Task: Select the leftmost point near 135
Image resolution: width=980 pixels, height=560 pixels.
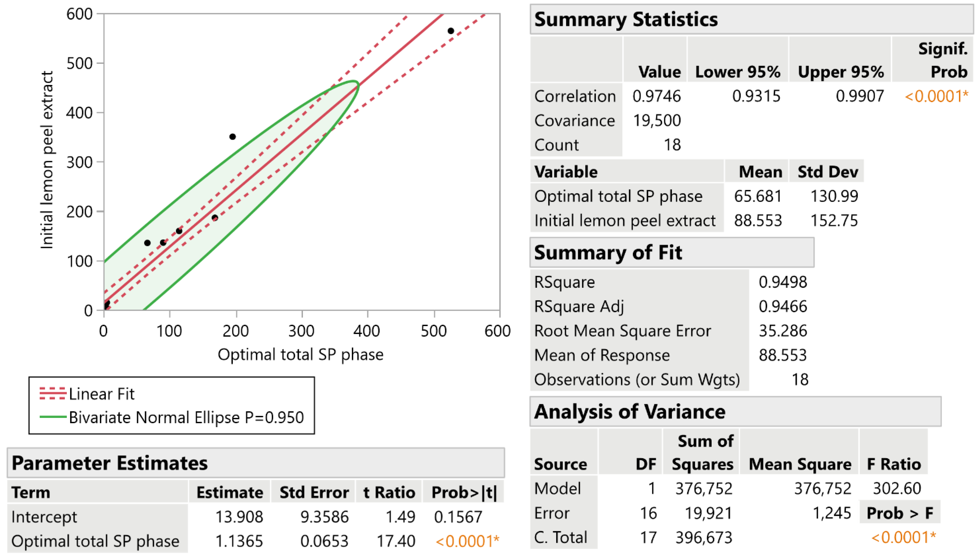Action: [147, 243]
